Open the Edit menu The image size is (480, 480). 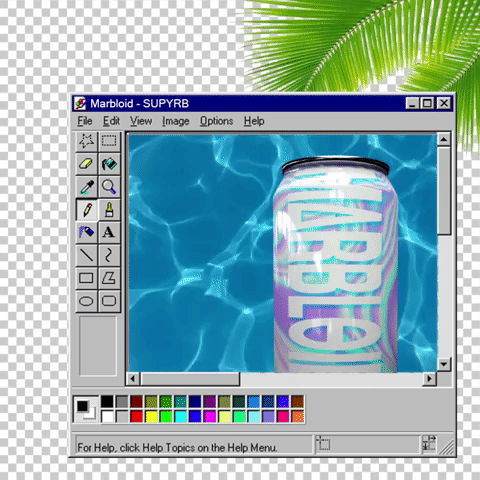coord(111,121)
